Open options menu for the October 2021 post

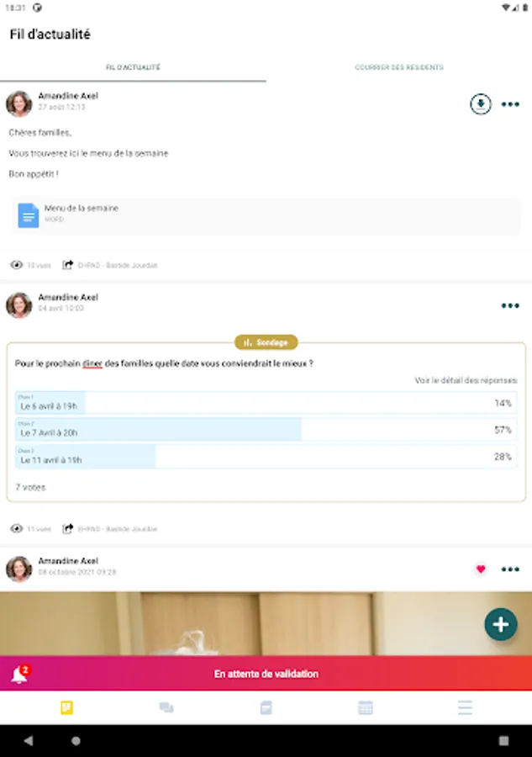tap(510, 569)
